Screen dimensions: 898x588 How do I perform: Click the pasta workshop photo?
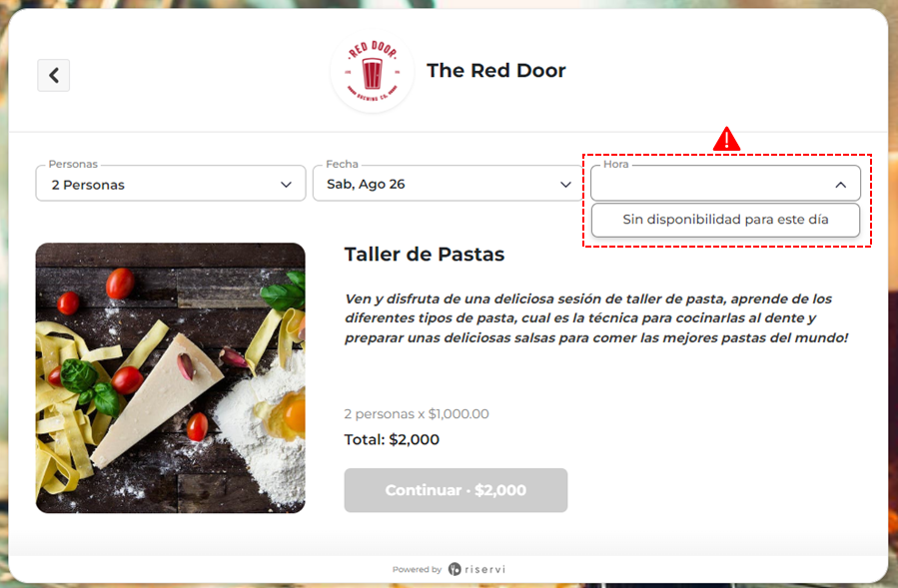click(170, 378)
